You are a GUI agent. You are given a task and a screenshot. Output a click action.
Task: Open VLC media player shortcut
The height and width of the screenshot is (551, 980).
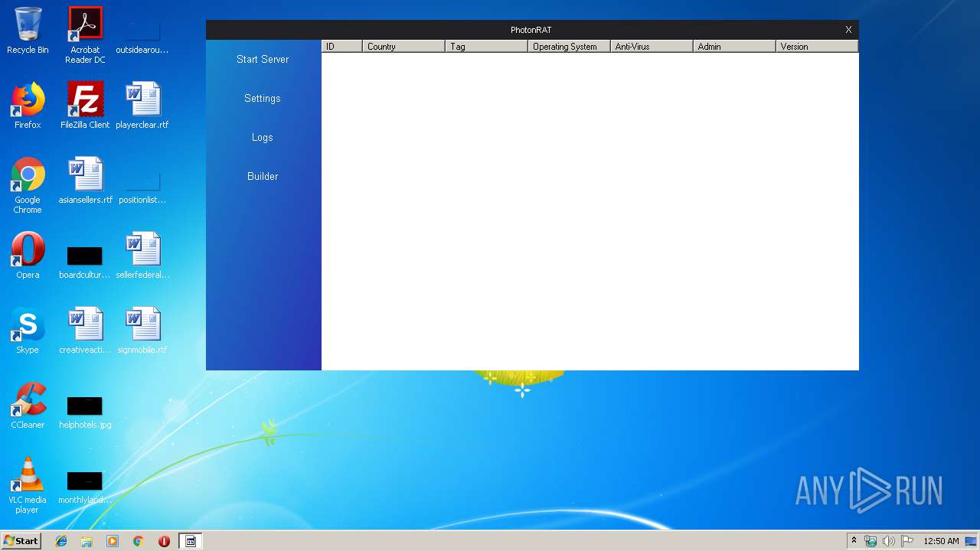[x=28, y=485]
